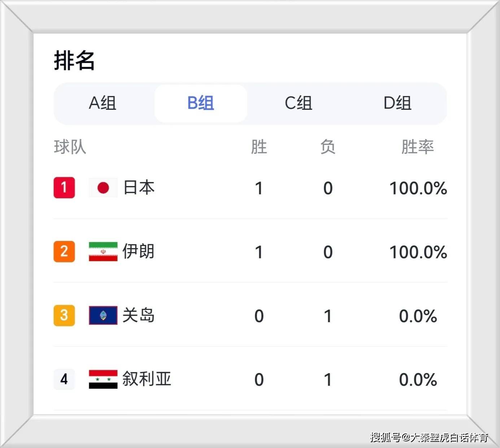The height and width of the screenshot is (448, 500).
Task: Click the yellow rank 3 badge
Action: [64, 315]
